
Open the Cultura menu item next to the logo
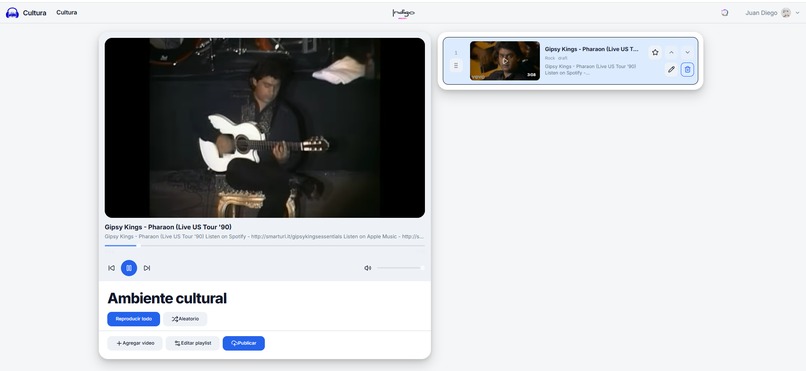pyautogui.click(x=67, y=12)
